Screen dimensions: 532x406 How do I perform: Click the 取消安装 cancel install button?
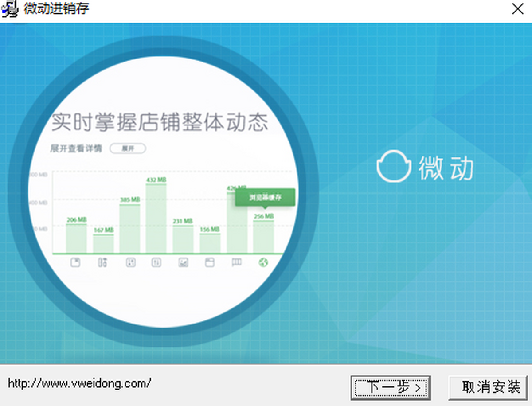point(488,388)
